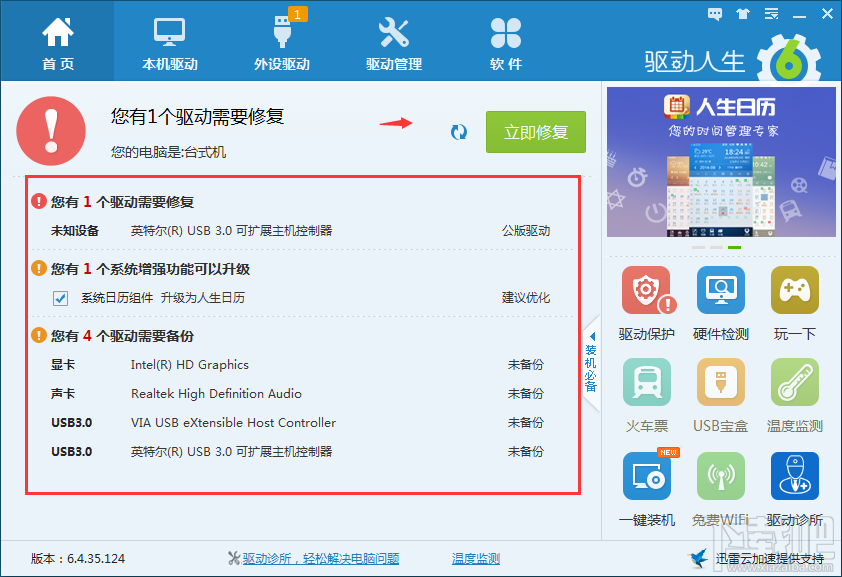The width and height of the screenshot is (842, 577).
Task: Toggle the 系统日历组件 checkbox
Action: [60, 298]
